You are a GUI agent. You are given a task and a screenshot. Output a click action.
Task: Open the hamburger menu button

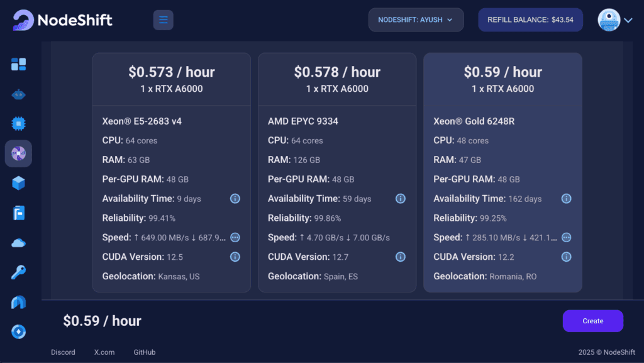click(163, 20)
